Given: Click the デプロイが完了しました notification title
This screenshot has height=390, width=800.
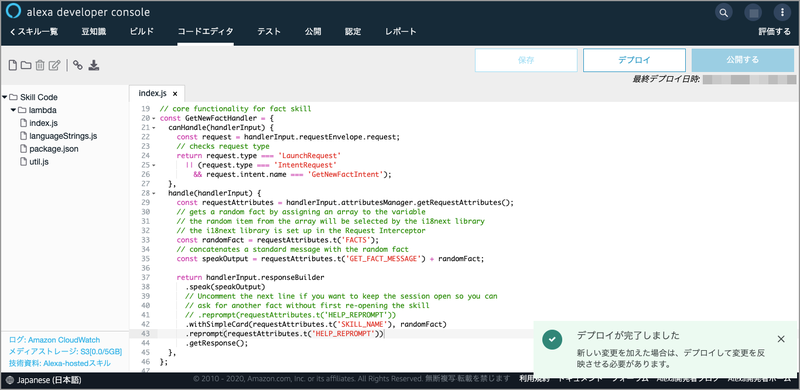Looking at the screenshot, I should tap(628, 336).
